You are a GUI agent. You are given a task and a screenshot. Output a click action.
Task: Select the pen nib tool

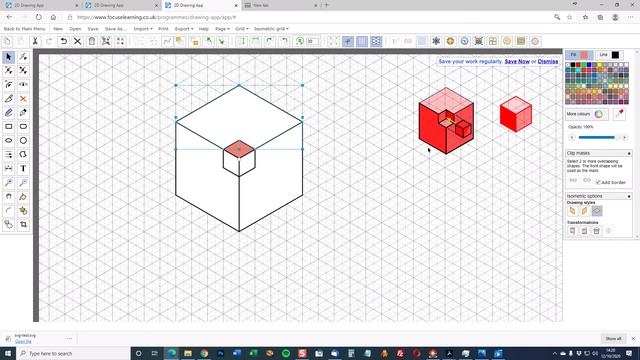(23, 113)
